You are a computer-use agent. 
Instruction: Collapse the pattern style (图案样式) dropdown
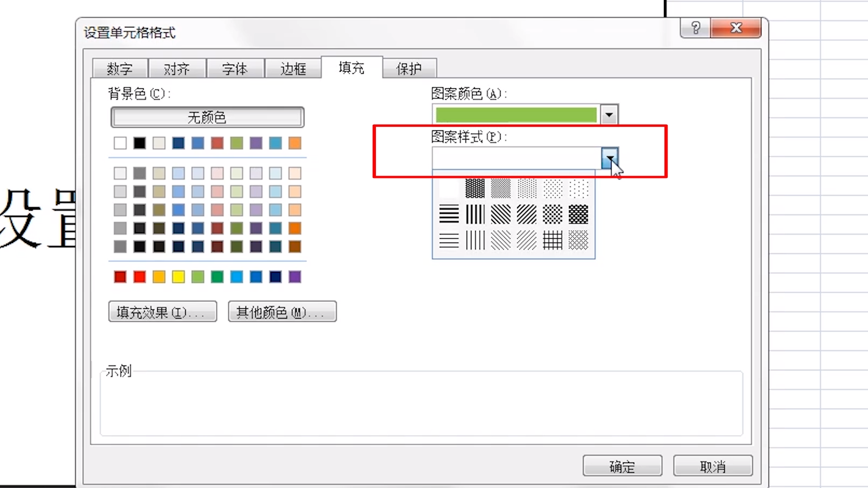609,158
